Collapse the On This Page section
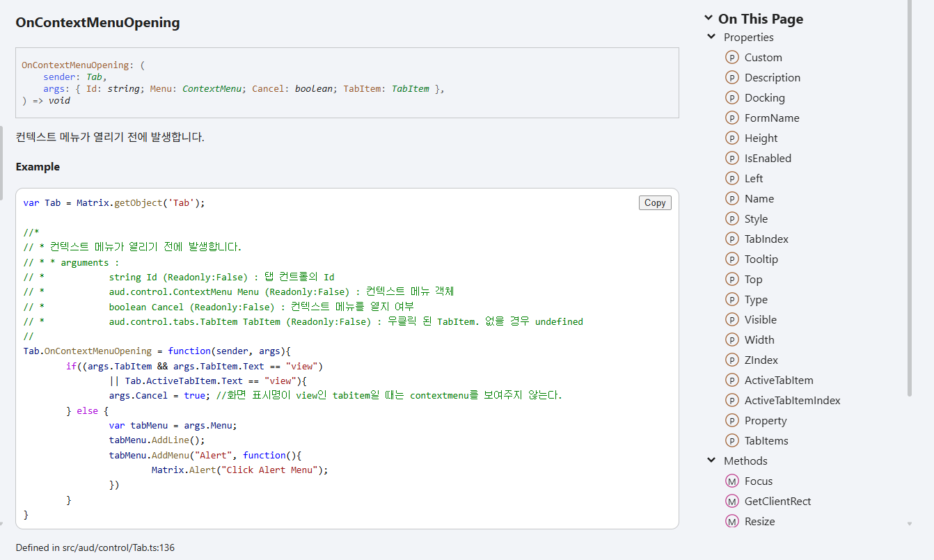The width and height of the screenshot is (934, 560). click(x=709, y=19)
